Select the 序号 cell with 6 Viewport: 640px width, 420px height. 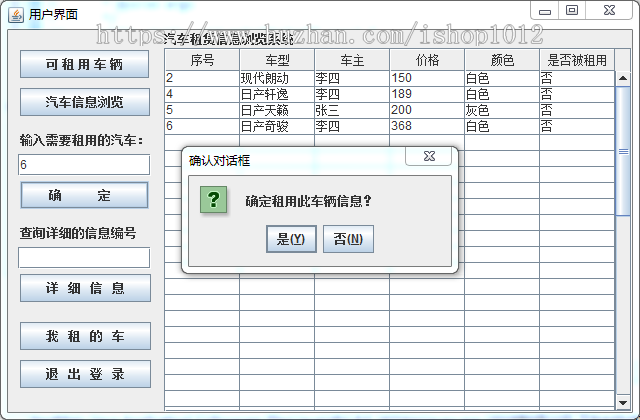(202, 126)
